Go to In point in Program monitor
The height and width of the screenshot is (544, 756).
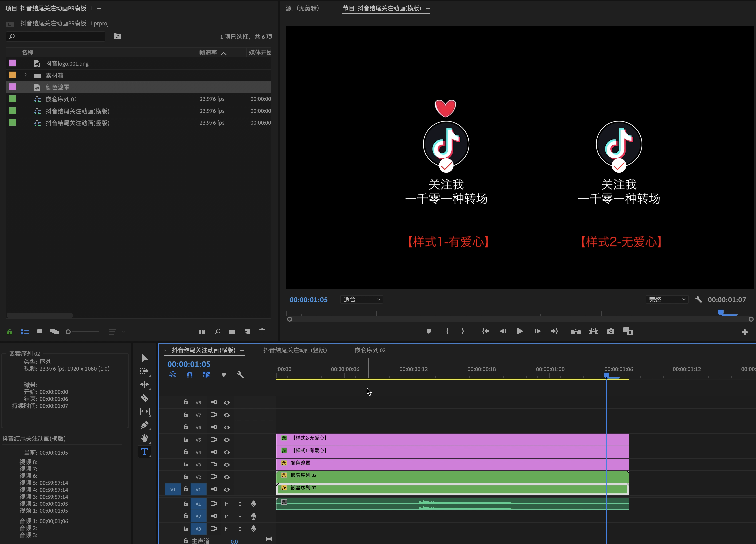pos(485,331)
